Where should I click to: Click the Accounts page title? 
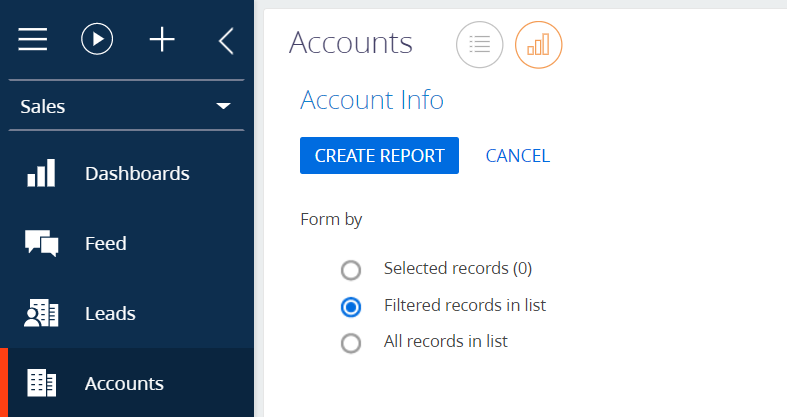click(351, 43)
